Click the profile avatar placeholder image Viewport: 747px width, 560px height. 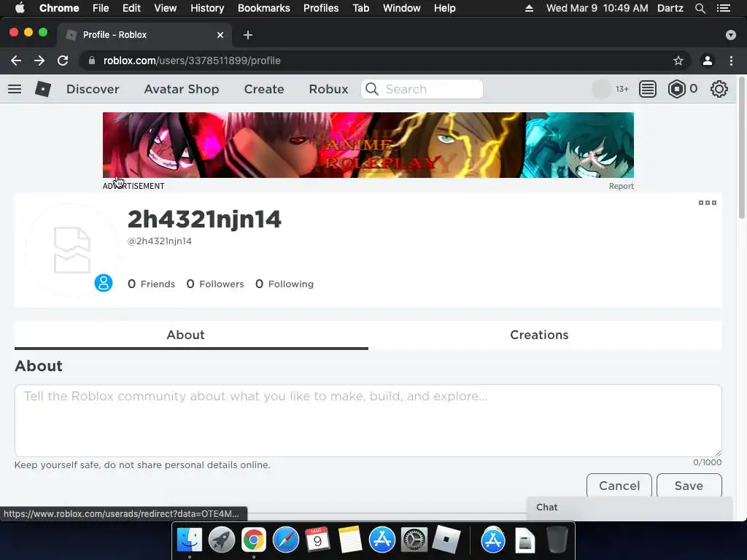[72, 250]
